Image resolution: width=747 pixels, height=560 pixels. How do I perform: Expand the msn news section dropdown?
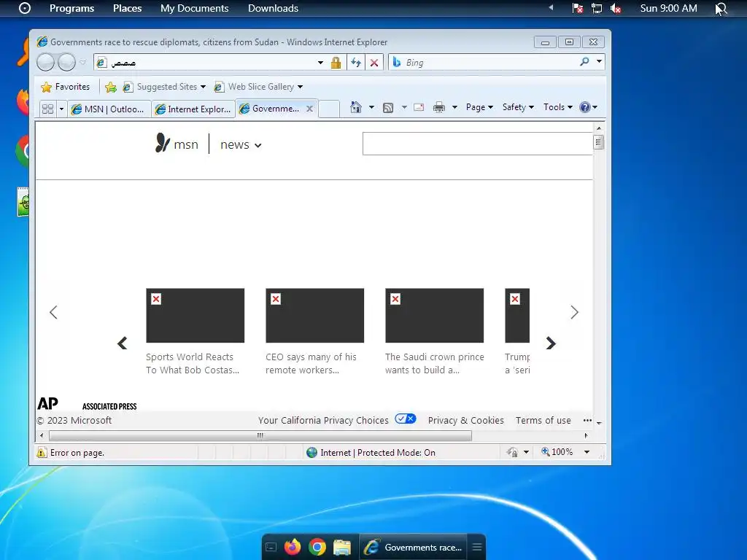tap(258, 145)
